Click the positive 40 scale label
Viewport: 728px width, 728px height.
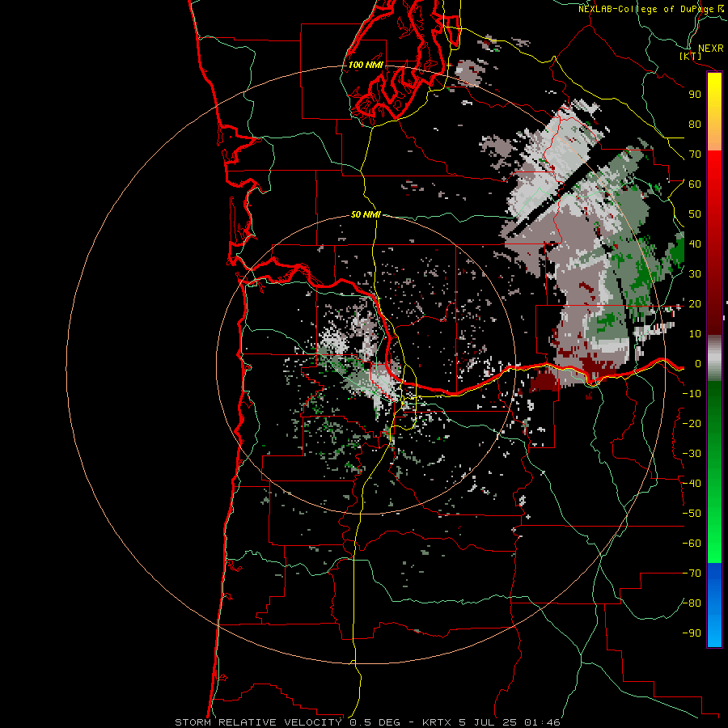pos(695,243)
